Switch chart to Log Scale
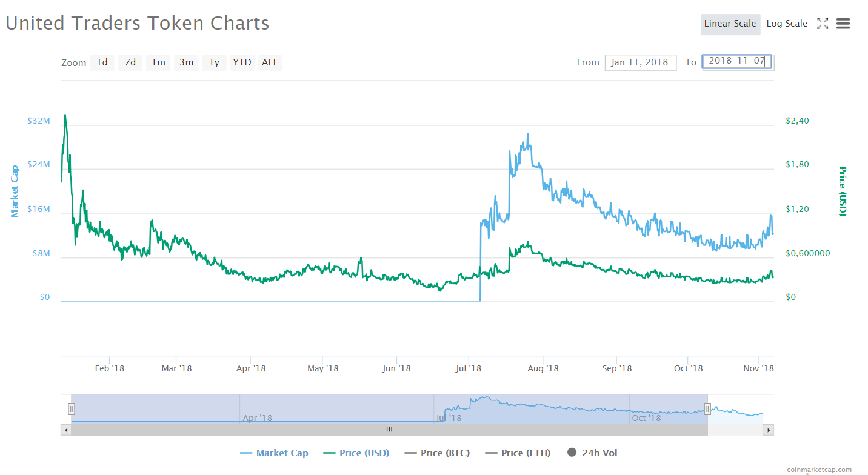The height and width of the screenshot is (475, 868). click(787, 24)
